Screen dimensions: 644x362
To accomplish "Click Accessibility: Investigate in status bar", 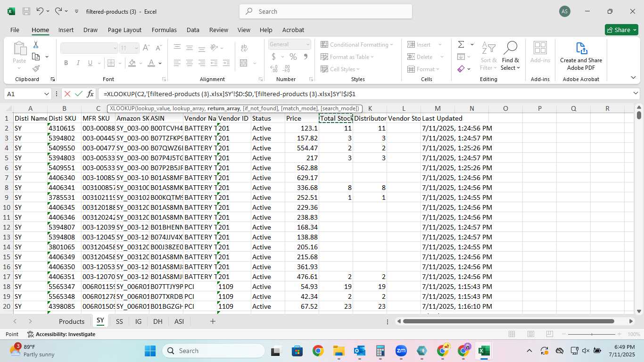I will 61,334.
